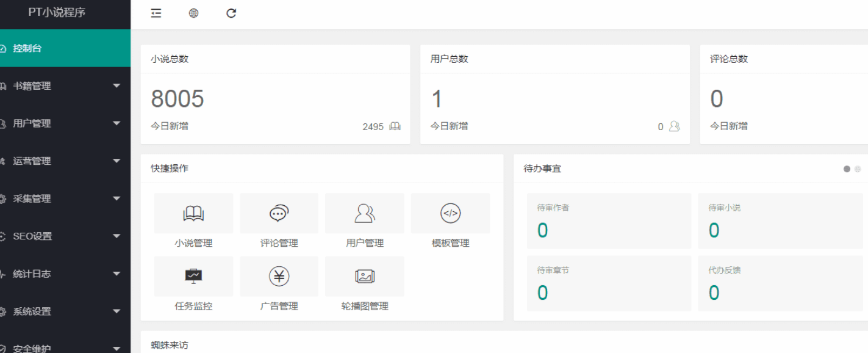868x353 pixels.
Task: Open 小说管理 book icon shortcut
Action: click(193, 214)
